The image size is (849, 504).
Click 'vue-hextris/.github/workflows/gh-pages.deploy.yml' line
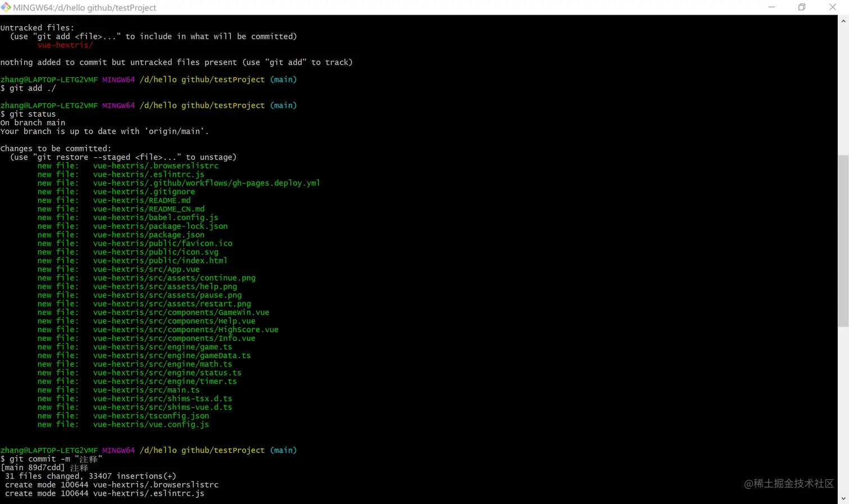pyautogui.click(x=179, y=183)
